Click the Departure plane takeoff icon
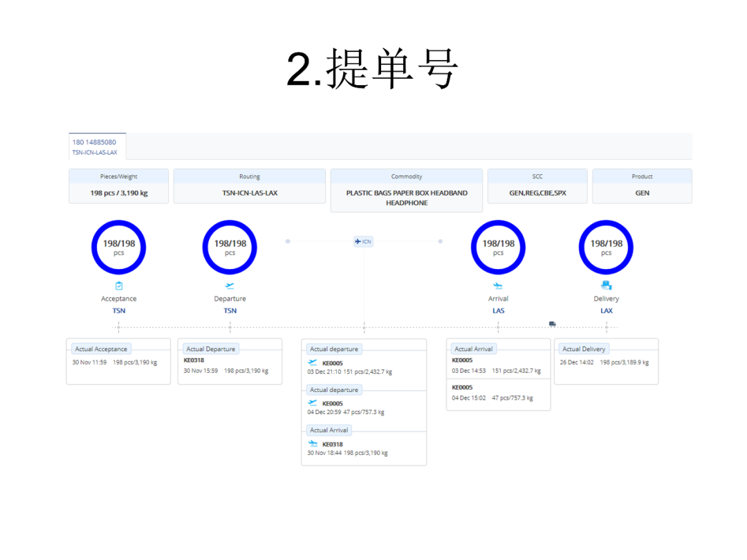 tap(230, 286)
